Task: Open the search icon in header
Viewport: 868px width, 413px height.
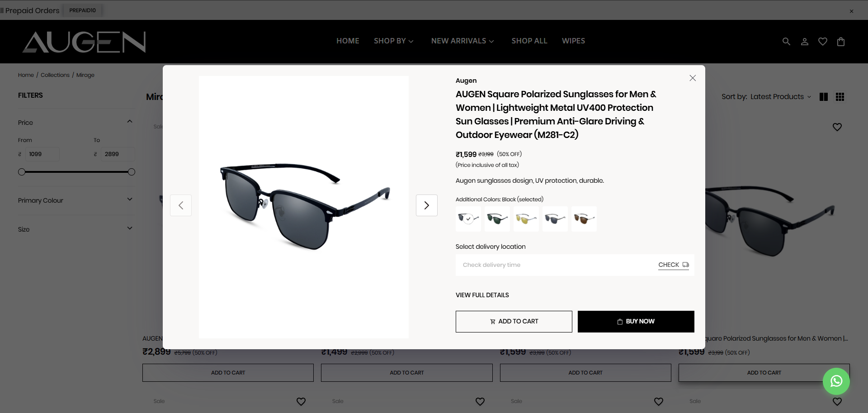Action: pos(786,42)
